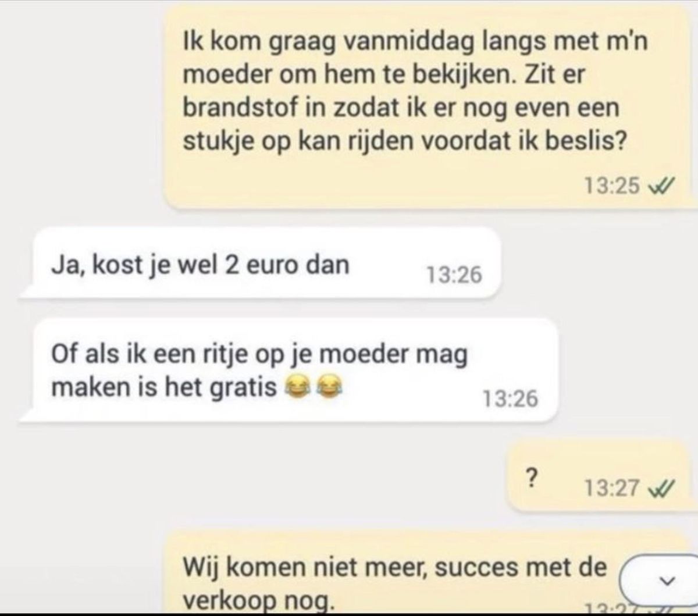Tap the 13:27 timestamp beside the question mark
This screenshot has width=698, height=616.
point(612,488)
